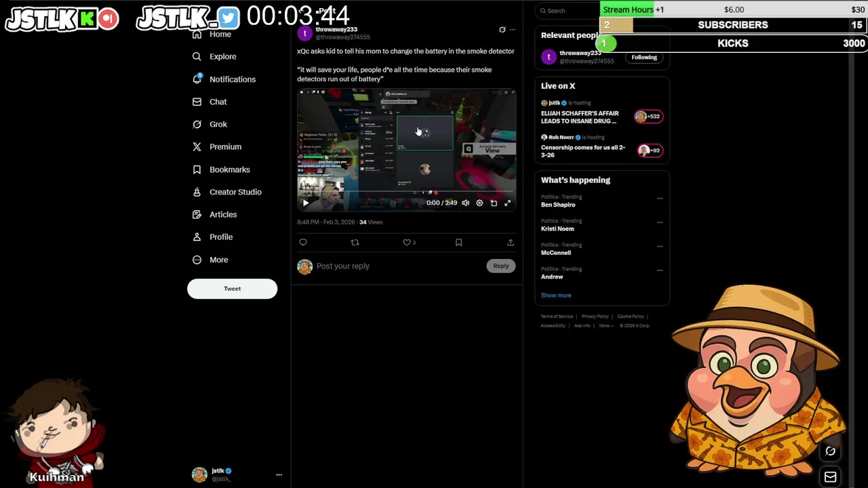Screen dimensions: 868x488
Task: Open the Grok icon in sidebar
Action: (x=197, y=124)
